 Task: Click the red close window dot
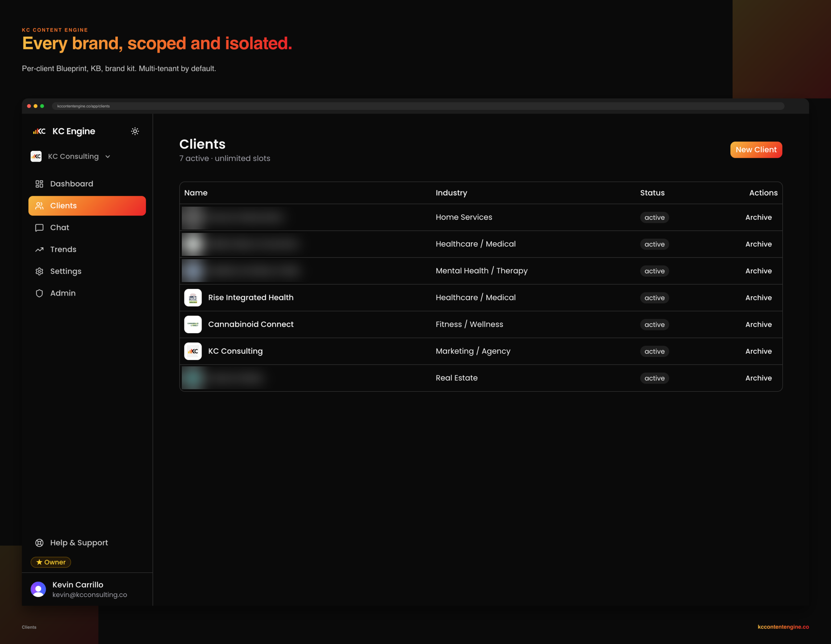point(29,106)
